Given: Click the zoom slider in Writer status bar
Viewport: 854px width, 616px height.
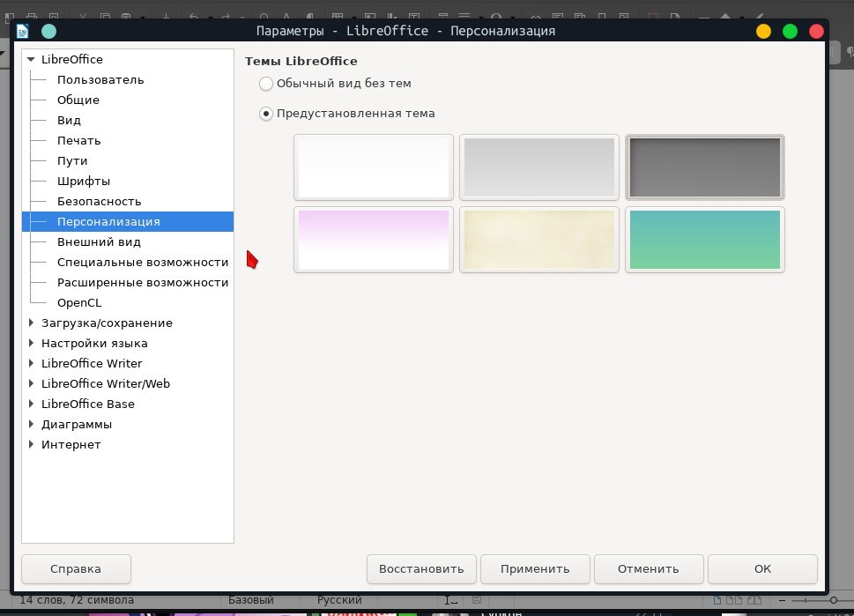Looking at the screenshot, I should pyautogui.click(x=833, y=600).
